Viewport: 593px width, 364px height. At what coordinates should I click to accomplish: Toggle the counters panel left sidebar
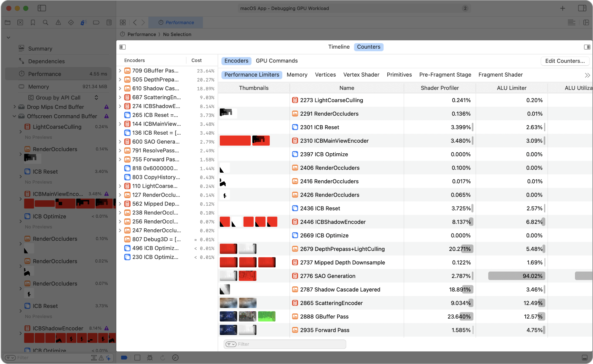(x=122, y=47)
